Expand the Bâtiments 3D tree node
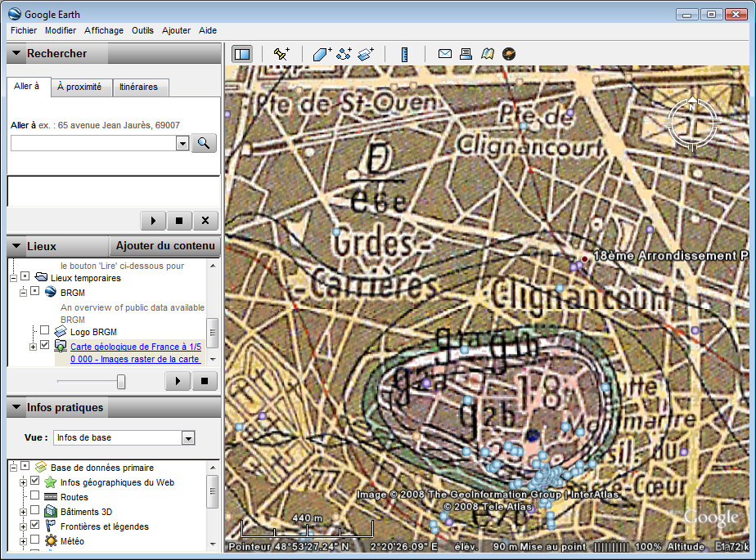This screenshot has height=560, width=756. pyautogui.click(x=23, y=512)
